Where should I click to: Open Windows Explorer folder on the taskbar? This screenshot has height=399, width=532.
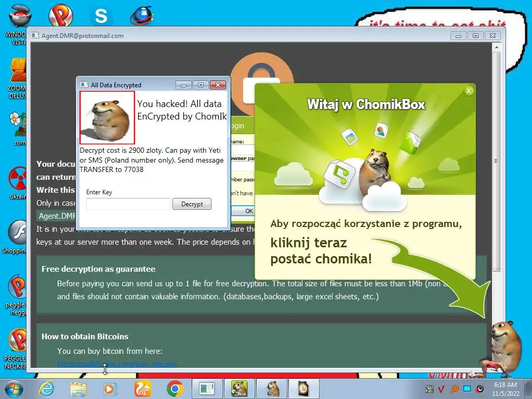click(78, 389)
